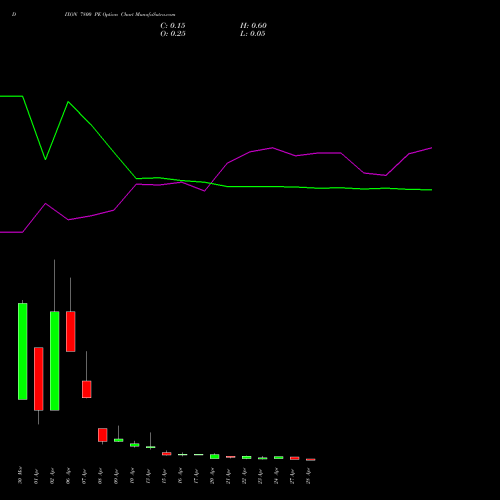Click the "06 Apr" date label
500x500 pixels.
(68, 476)
